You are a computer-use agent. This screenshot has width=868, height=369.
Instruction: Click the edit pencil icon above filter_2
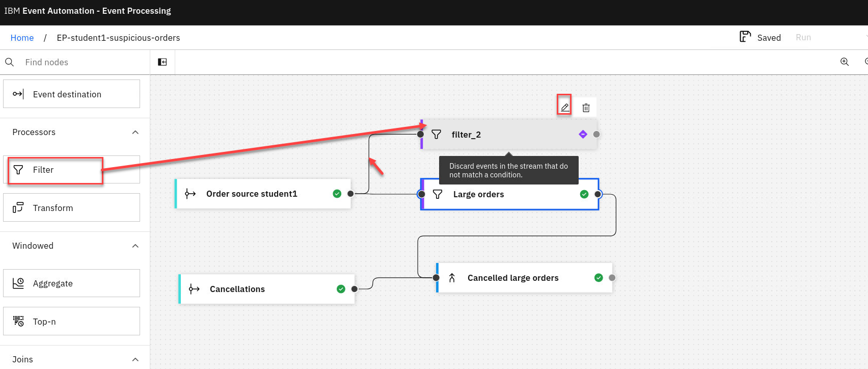coord(564,108)
